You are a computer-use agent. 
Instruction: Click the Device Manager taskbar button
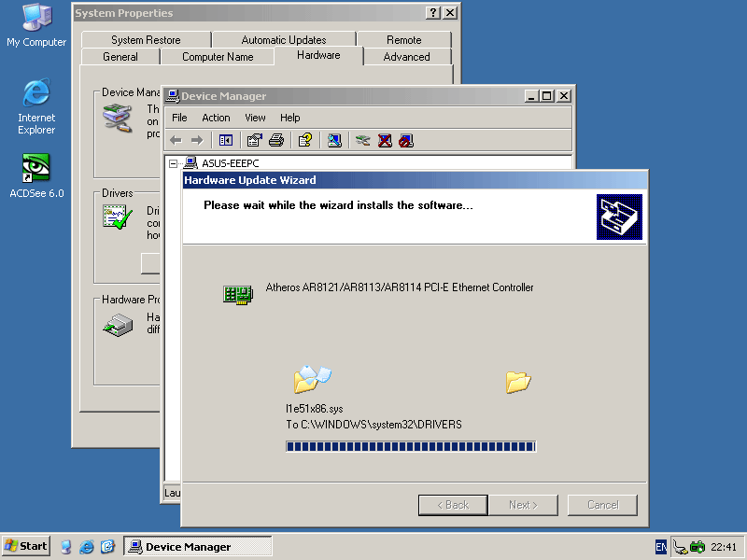(198, 546)
